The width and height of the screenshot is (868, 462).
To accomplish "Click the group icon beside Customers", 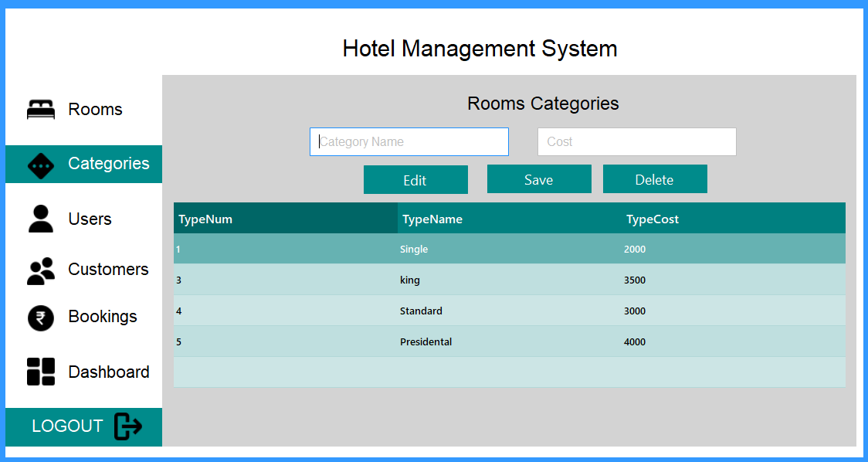I will coord(41,270).
